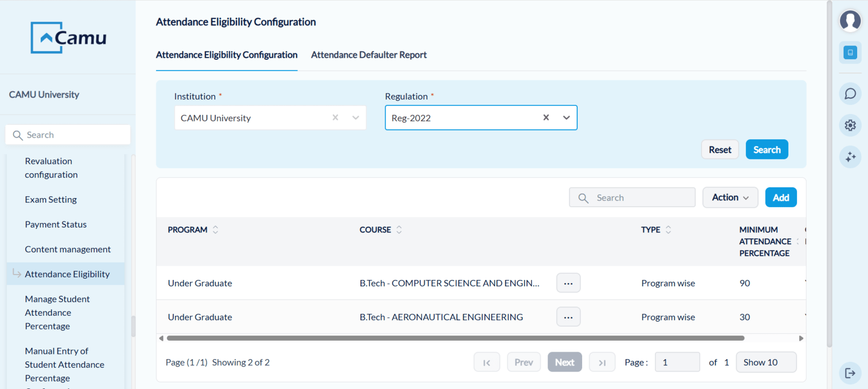Open Revaluation configuration in sidebar

[52, 168]
